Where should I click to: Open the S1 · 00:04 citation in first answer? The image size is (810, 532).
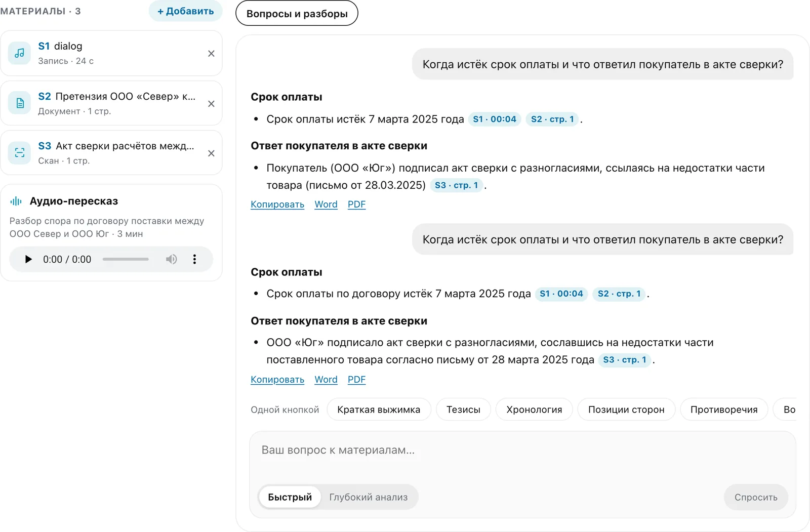[495, 119]
